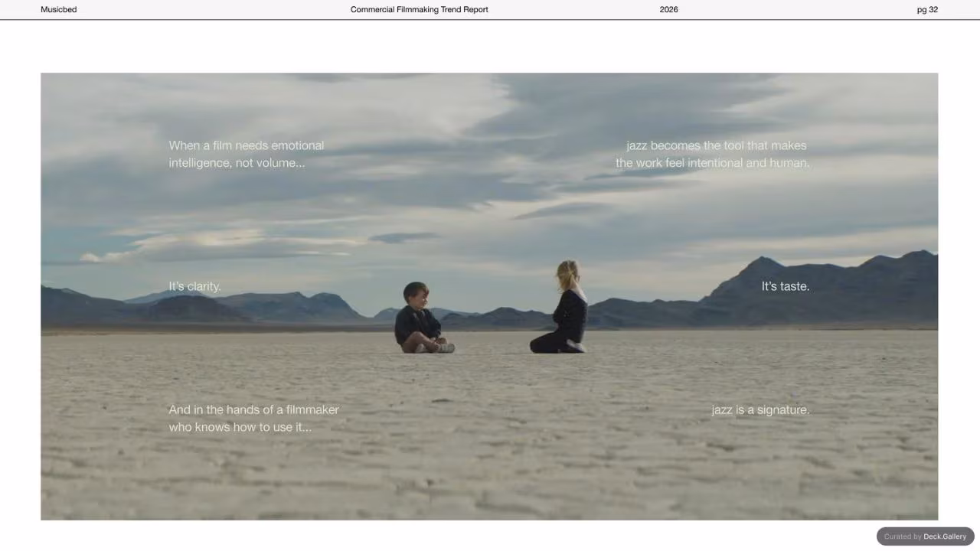Click the "It's taste." caption

pos(785,286)
